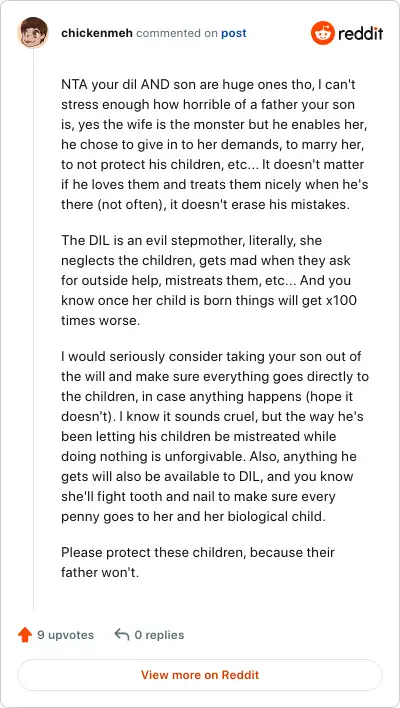Click the View more on Reddit button
Screen dimensions: 400x708
click(x=200, y=675)
